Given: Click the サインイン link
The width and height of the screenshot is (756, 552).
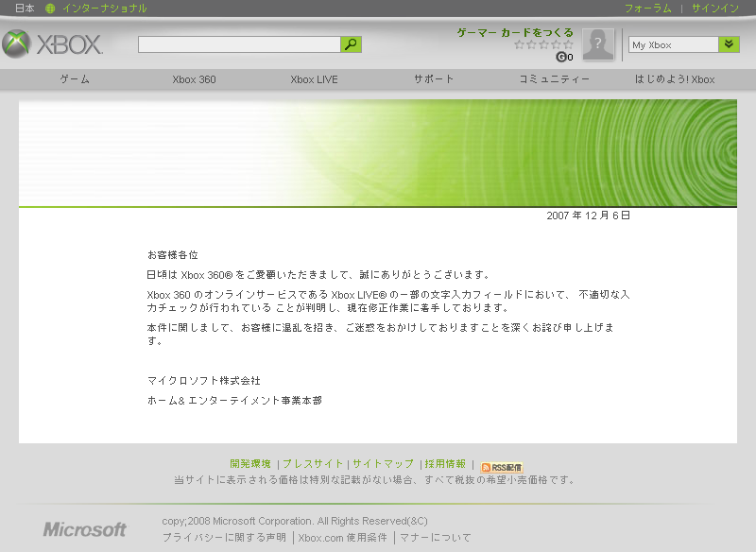Looking at the screenshot, I should click(715, 9).
